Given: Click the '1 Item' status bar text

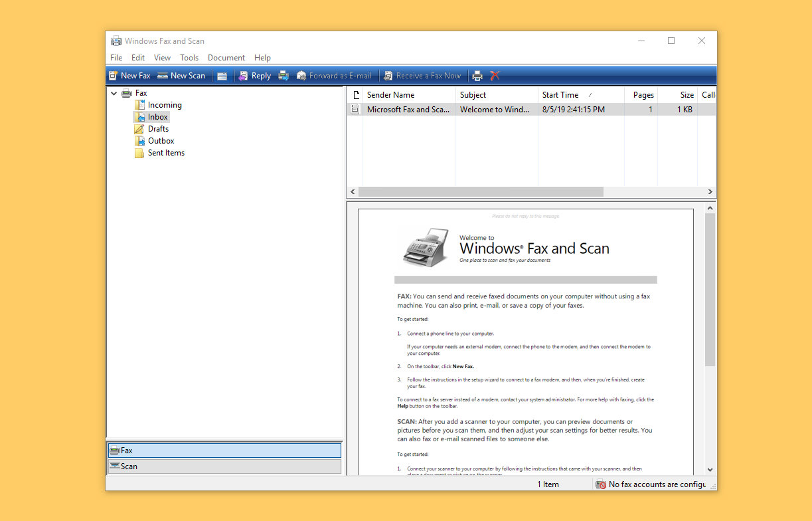Looking at the screenshot, I should click(548, 484).
